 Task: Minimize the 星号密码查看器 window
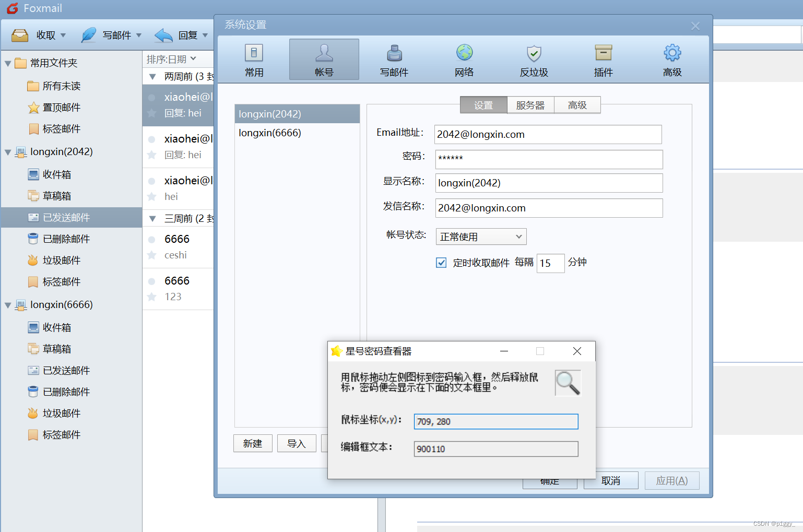(504, 351)
